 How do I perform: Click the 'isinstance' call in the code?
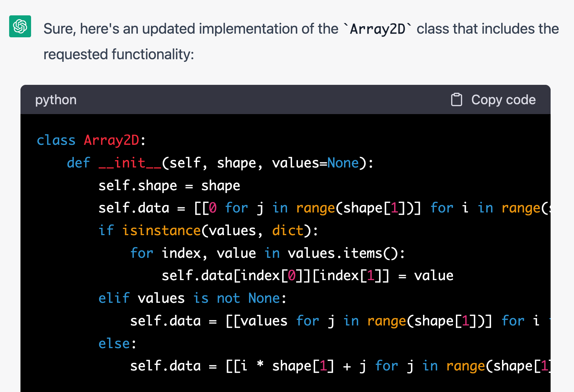pos(161,230)
